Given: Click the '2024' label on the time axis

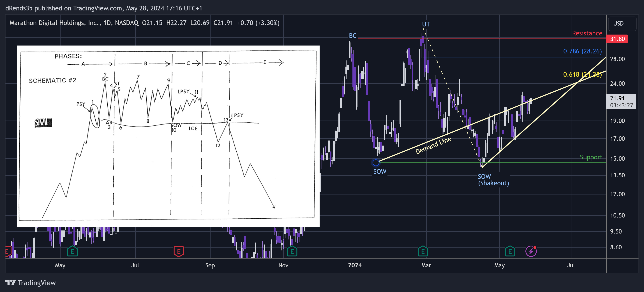Looking at the screenshot, I should pyautogui.click(x=355, y=265).
